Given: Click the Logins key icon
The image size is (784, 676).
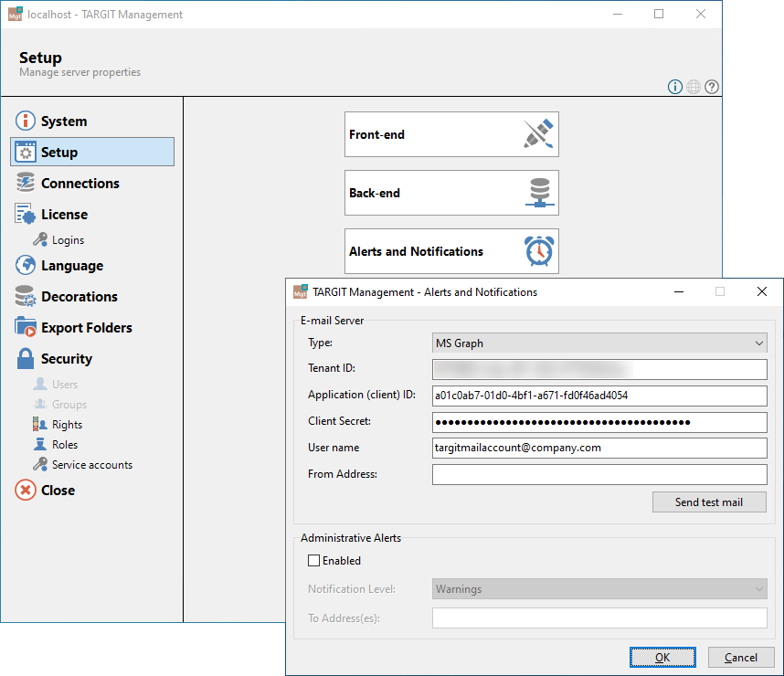Looking at the screenshot, I should [x=40, y=240].
